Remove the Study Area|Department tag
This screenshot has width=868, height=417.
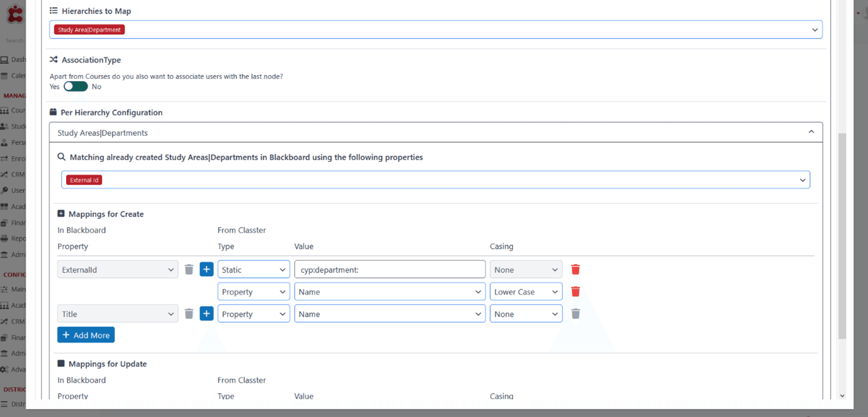tap(89, 30)
